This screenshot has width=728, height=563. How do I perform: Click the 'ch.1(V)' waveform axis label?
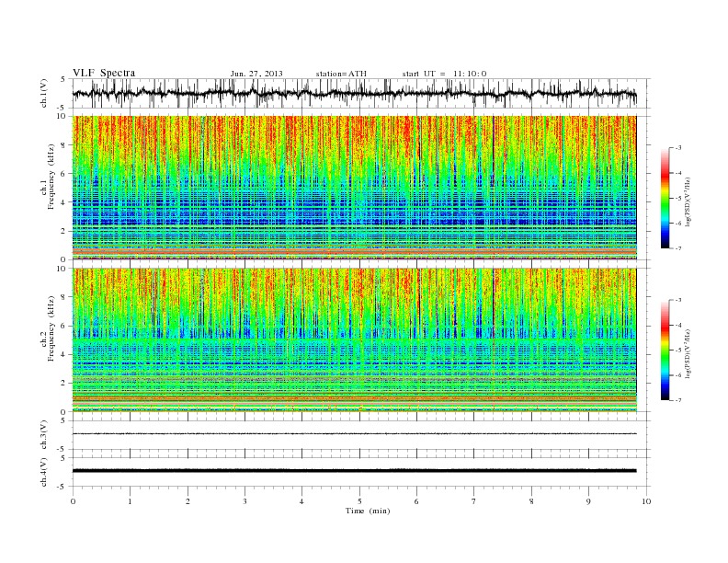(44, 93)
